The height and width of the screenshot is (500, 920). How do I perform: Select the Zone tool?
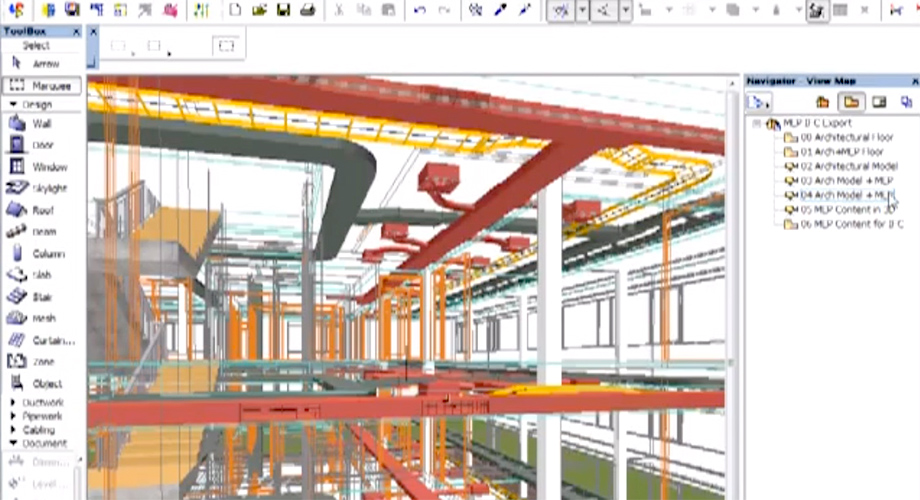[41, 362]
